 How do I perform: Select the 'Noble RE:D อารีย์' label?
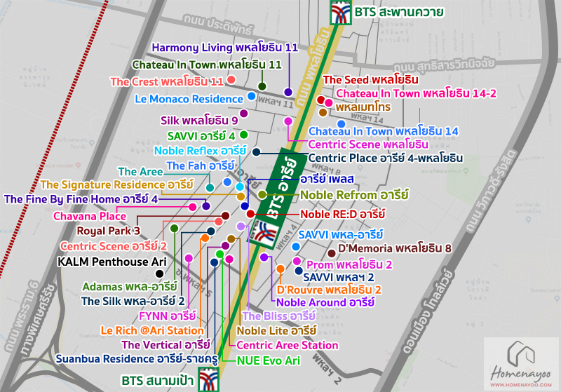pos(342,215)
